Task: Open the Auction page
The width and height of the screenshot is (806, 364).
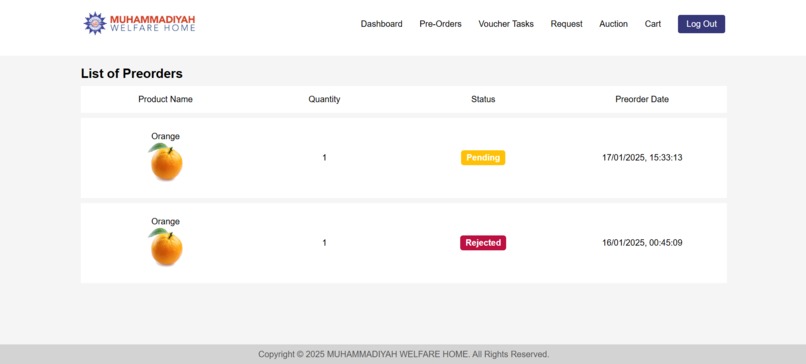Action: [x=613, y=24]
